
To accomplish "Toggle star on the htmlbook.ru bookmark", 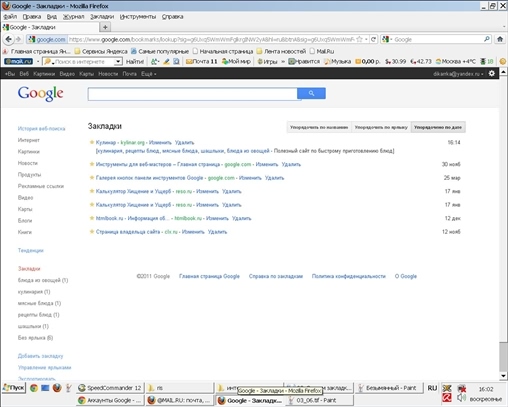I will click(x=92, y=218).
